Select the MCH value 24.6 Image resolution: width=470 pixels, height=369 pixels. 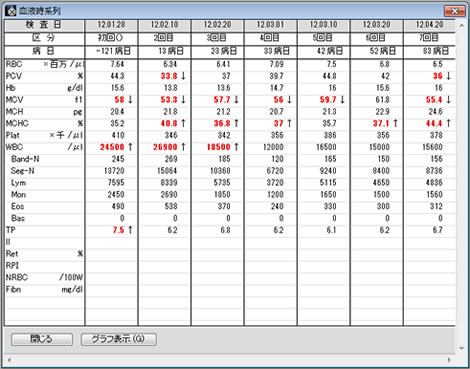pos(435,112)
